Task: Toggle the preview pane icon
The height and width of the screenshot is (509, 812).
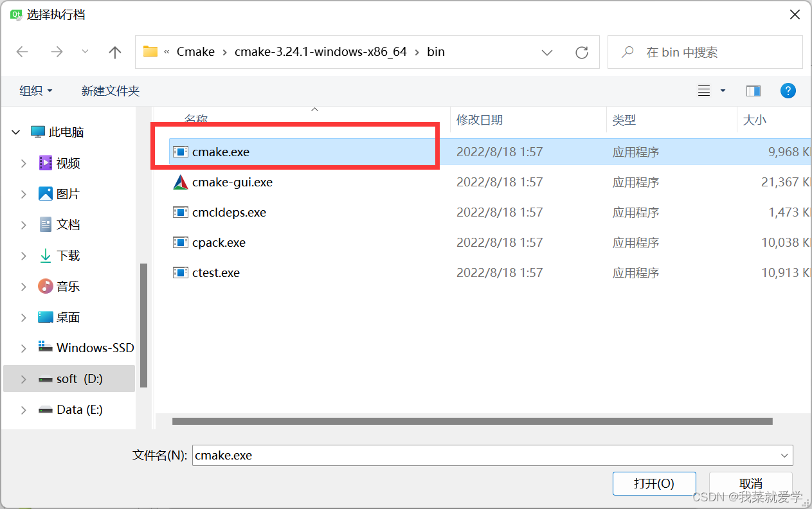Action: click(x=753, y=91)
